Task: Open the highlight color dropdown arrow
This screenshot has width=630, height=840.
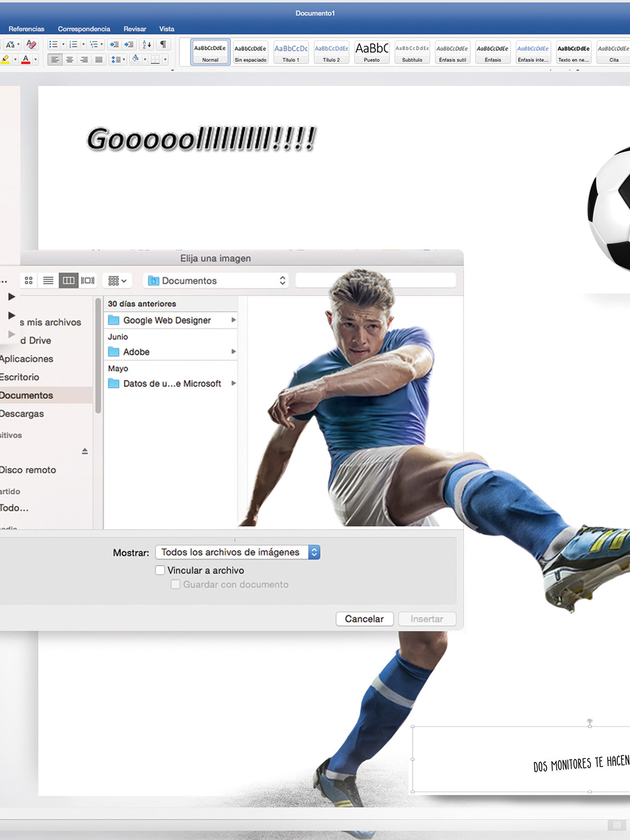Action: point(15,60)
